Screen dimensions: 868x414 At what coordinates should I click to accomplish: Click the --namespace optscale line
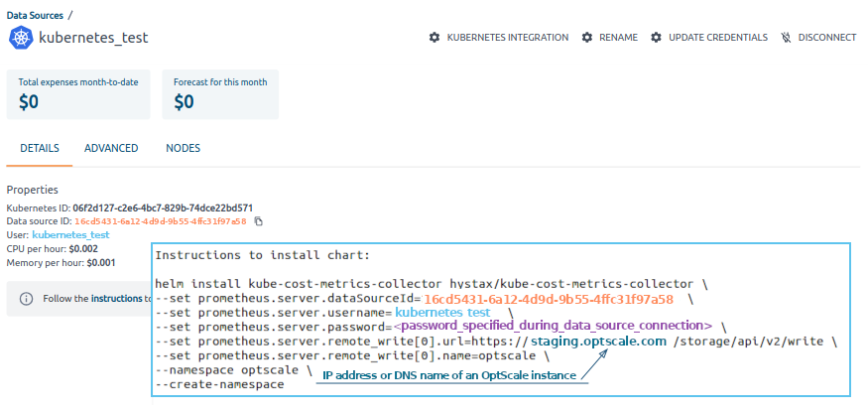[234, 369]
